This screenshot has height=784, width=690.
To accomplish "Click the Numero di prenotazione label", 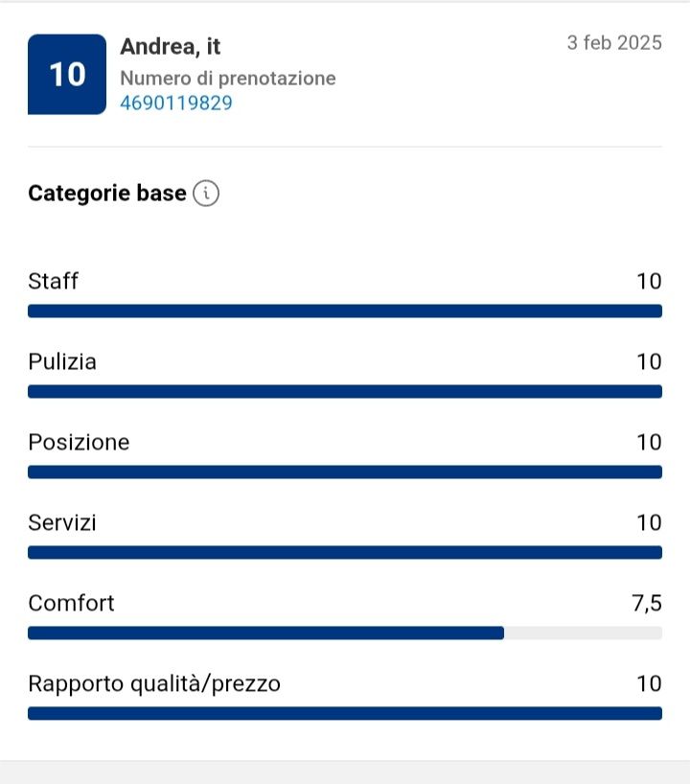I will tap(228, 79).
